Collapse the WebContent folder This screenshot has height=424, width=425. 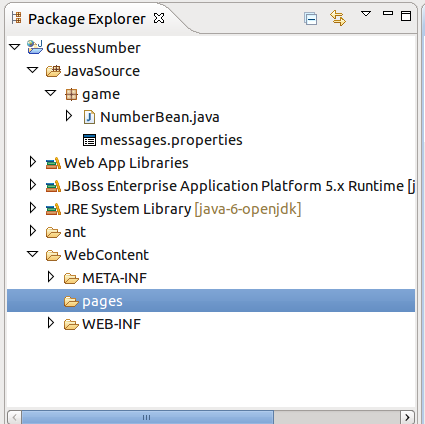pos(33,254)
